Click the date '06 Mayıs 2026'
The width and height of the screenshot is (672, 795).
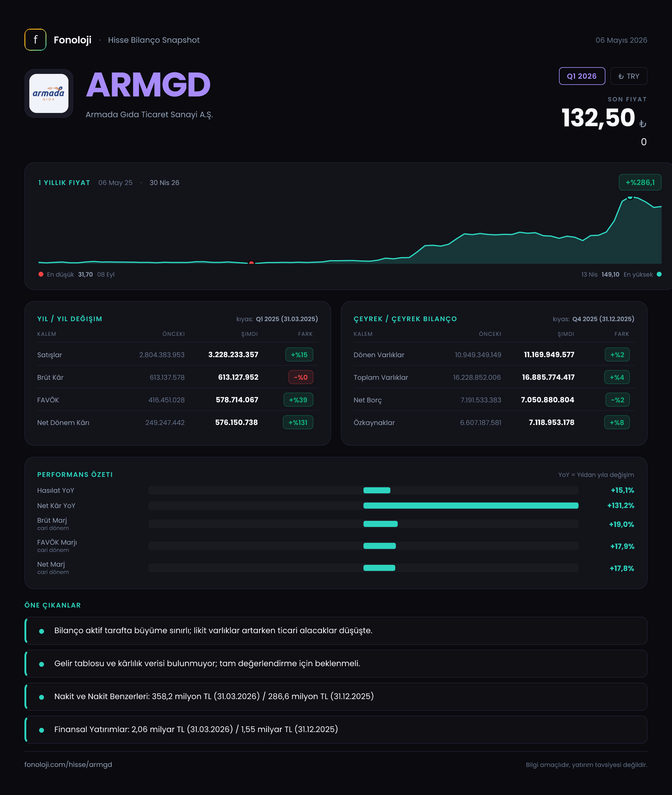point(621,40)
